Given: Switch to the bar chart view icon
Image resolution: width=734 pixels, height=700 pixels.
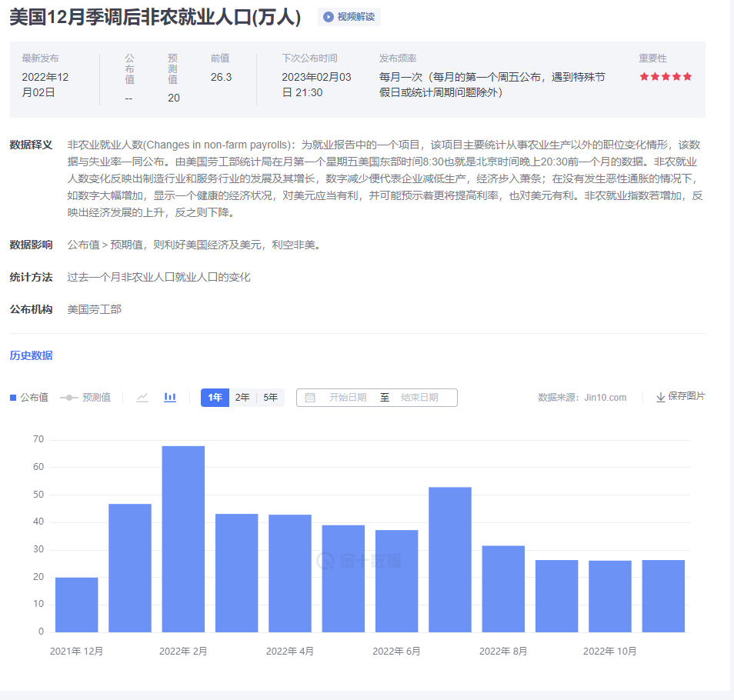Looking at the screenshot, I should (170, 398).
